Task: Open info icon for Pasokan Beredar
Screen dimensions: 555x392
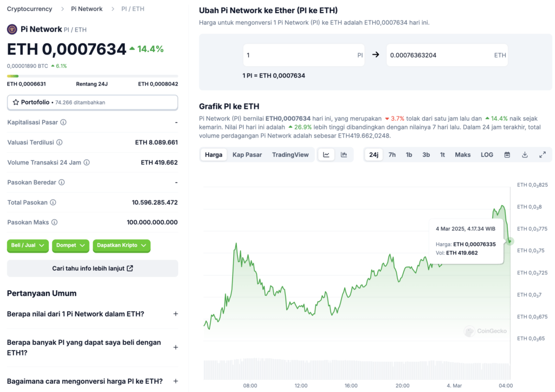Action: pos(62,182)
